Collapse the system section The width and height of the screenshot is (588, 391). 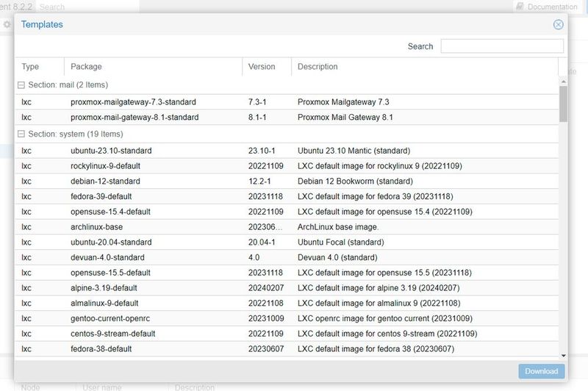[21, 134]
